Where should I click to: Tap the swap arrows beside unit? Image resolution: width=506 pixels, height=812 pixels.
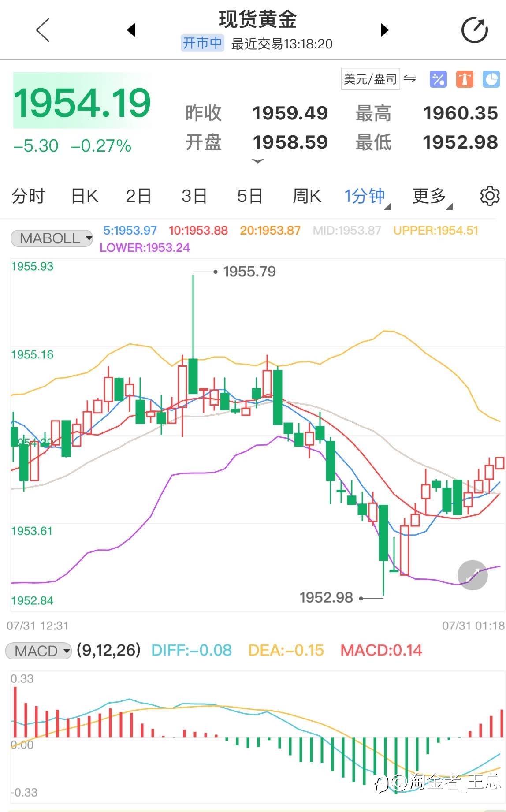[x=410, y=79]
